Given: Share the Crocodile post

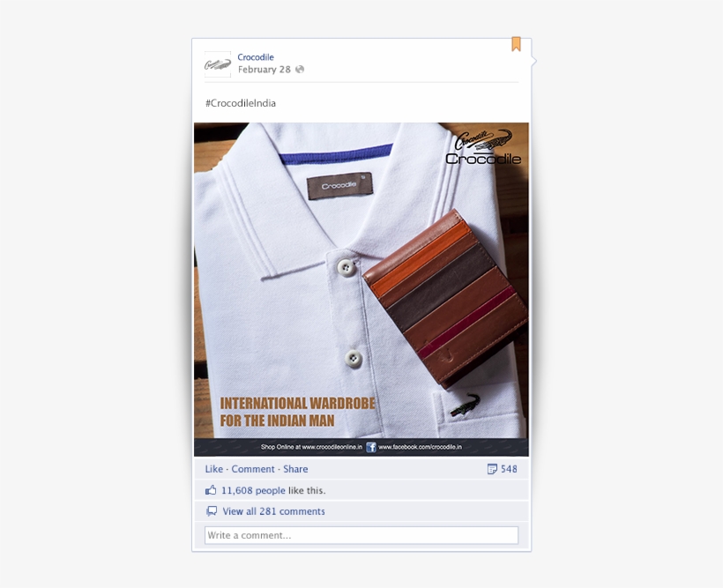Looking at the screenshot, I should [x=295, y=469].
